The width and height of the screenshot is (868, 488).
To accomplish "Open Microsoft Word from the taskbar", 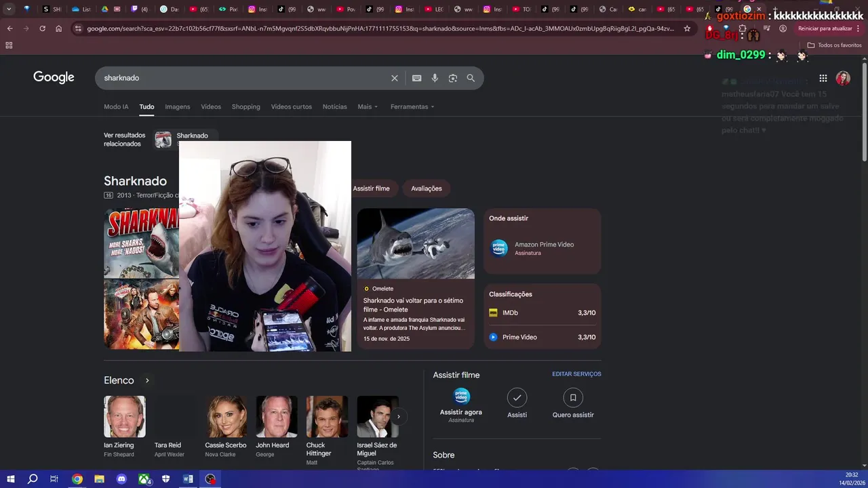I will coord(188,479).
